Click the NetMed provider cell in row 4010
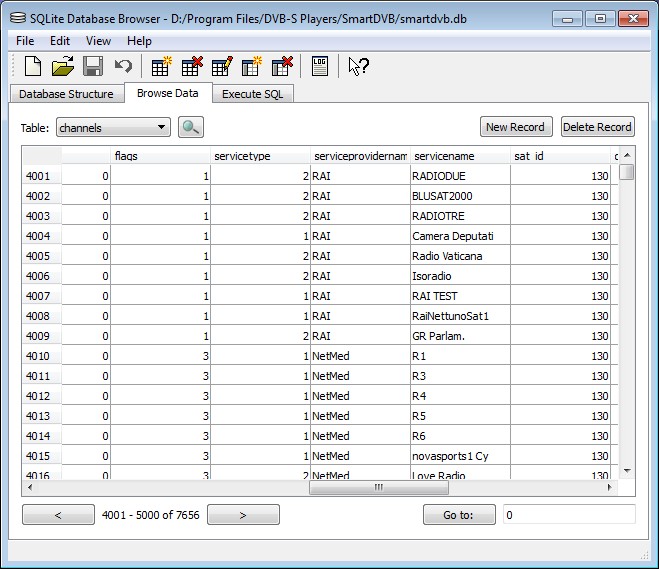This screenshot has height=569, width=659. pyautogui.click(x=361, y=356)
